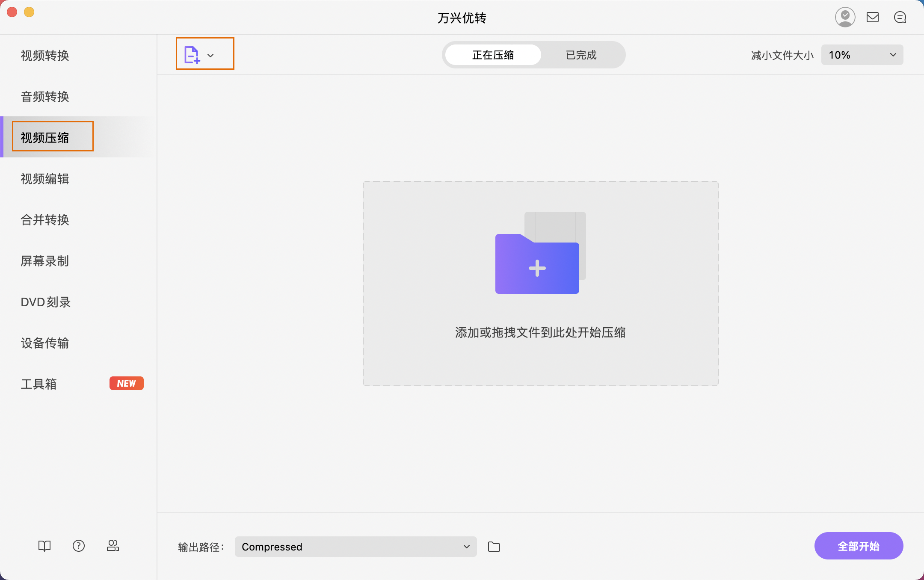924x580 pixels.
Task: Click the help question mark icon
Action: click(x=79, y=546)
